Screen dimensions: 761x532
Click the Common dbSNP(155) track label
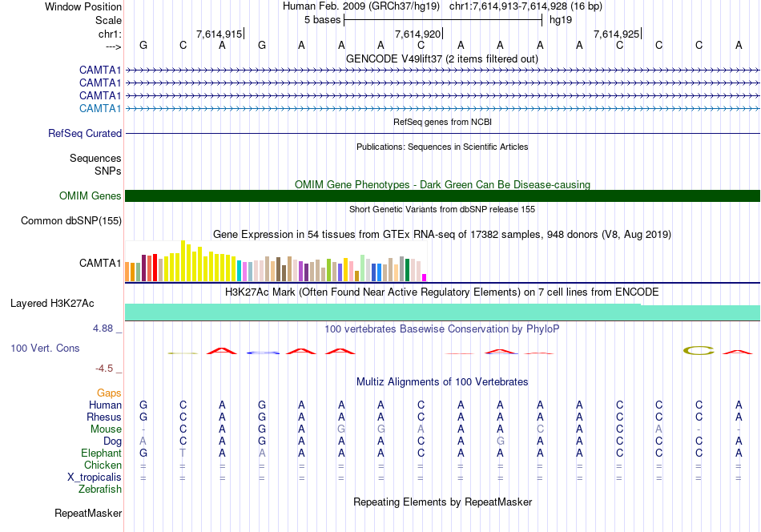click(x=71, y=221)
